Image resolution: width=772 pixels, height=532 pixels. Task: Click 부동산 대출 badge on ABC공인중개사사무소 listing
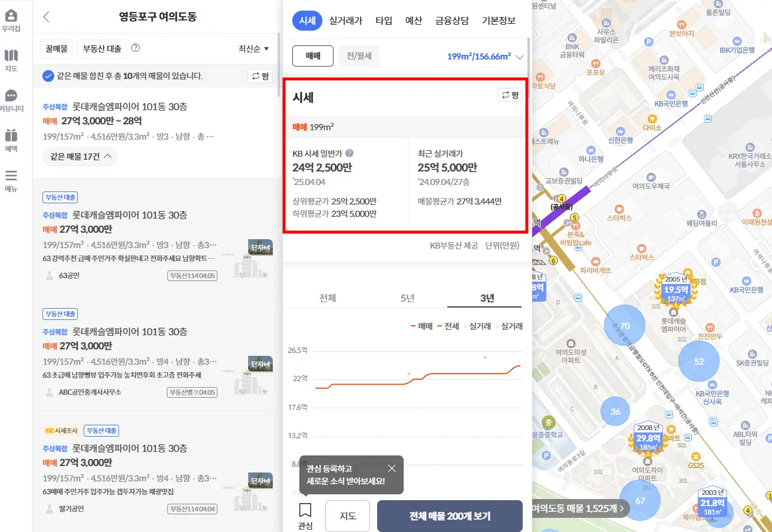[x=60, y=314]
